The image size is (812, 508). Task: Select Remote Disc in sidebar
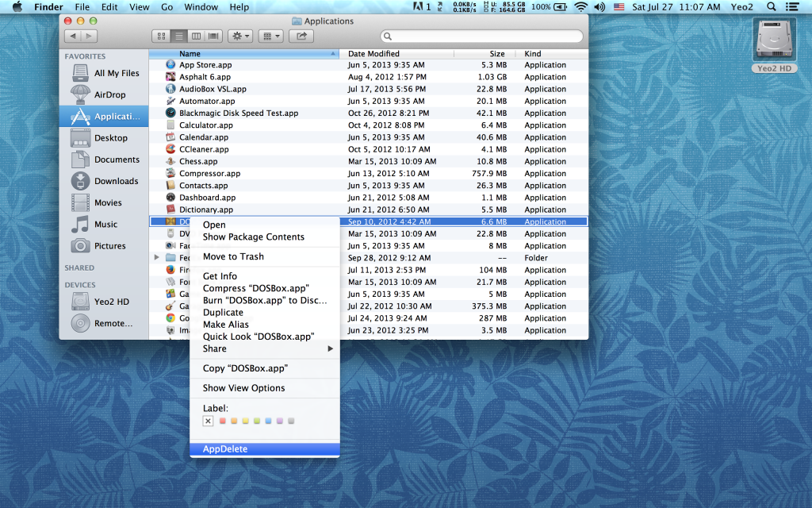[x=104, y=324]
